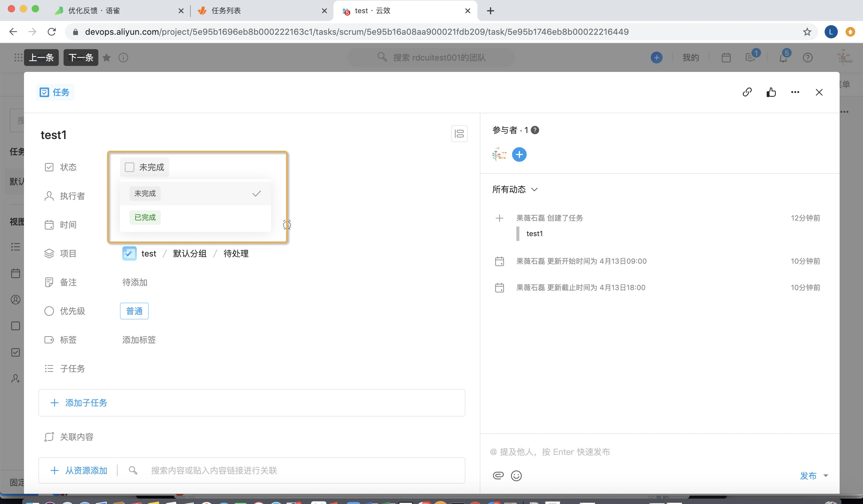The image size is (863, 504).
Task: Click 添加标签 to add a tag
Action: pyautogui.click(x=139, y=340)
